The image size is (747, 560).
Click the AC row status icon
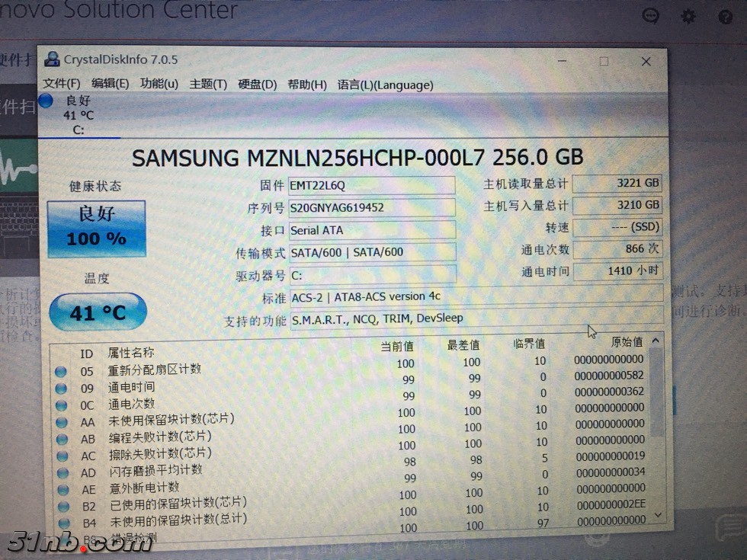(x=63, y=456)
